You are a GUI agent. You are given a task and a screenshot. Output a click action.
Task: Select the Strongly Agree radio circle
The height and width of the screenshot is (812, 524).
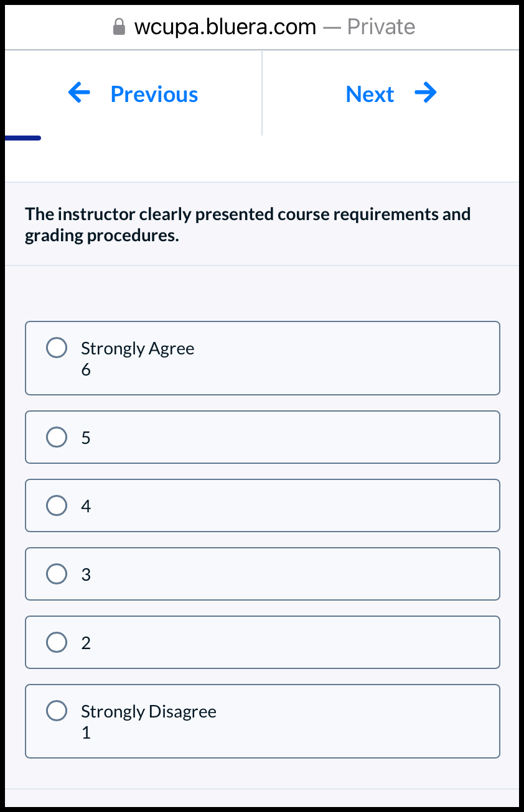57,348
